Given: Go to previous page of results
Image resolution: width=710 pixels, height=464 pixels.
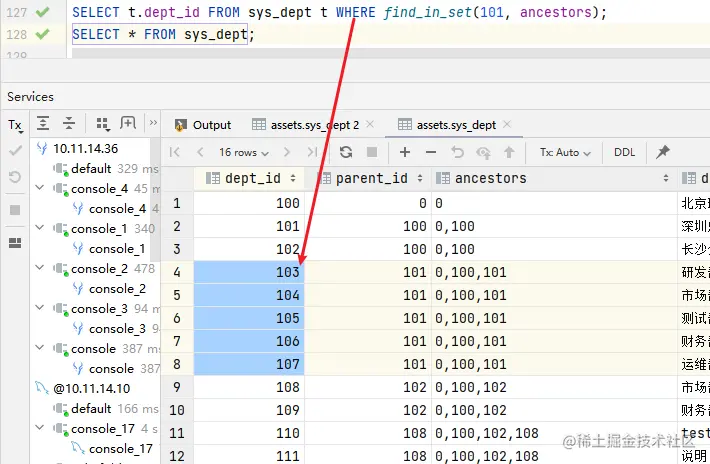Looking at the screenshot, I should pyautogui.click(x=200, y=152).
